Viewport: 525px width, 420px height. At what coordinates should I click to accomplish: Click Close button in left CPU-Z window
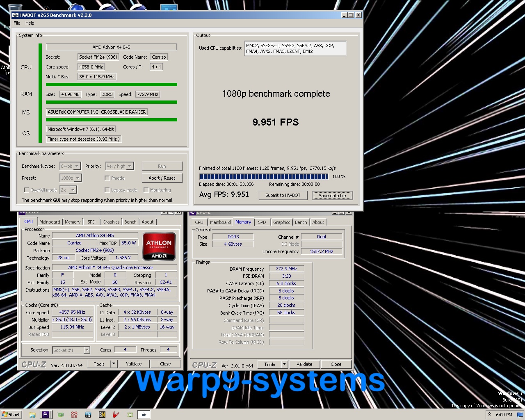(x=166, y=364)
